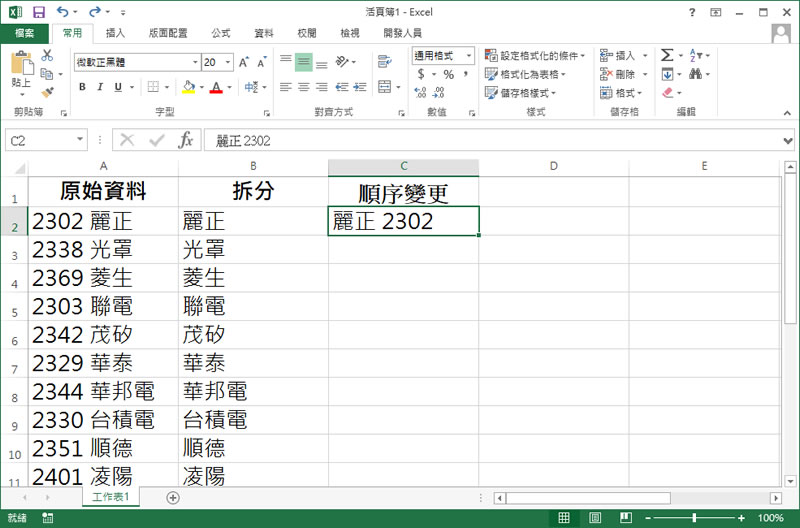
Task: Switch to the 公式 tab
Action: (x=221, y=33)
